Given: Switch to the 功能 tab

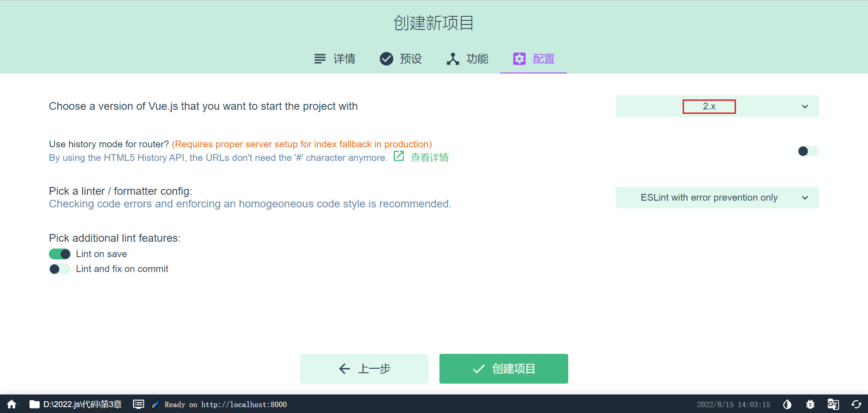Looking at the screenshot, I should (x=467, y=59).
